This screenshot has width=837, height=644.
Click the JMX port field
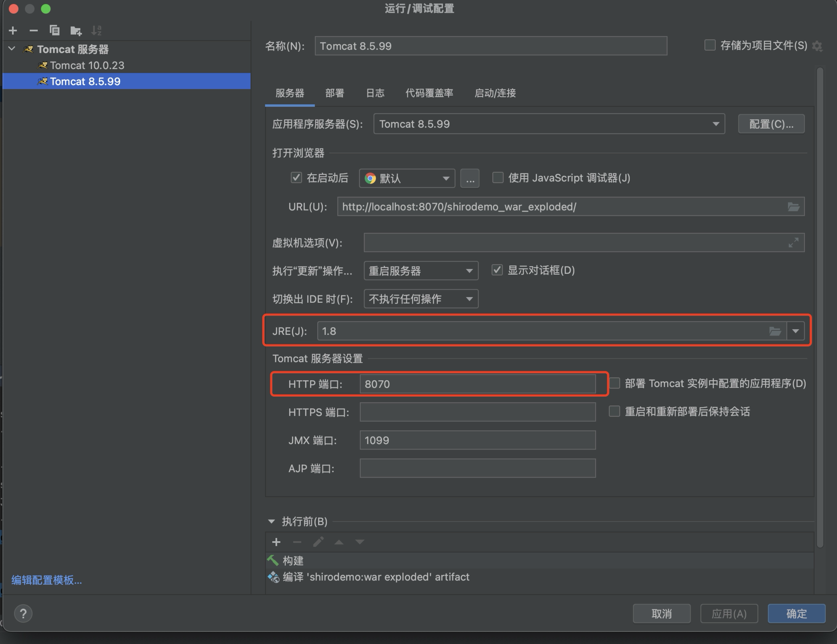(478, 440)
